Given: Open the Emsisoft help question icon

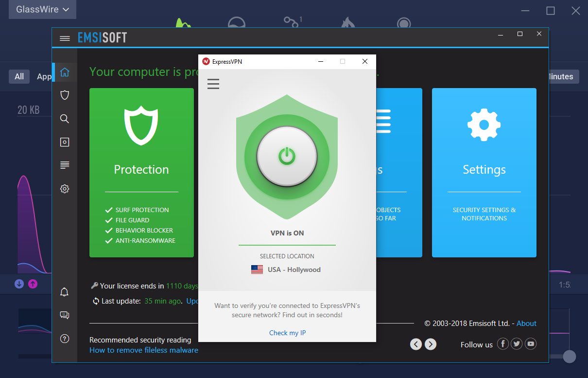Looking at the screenshot, I should [64, 339].
